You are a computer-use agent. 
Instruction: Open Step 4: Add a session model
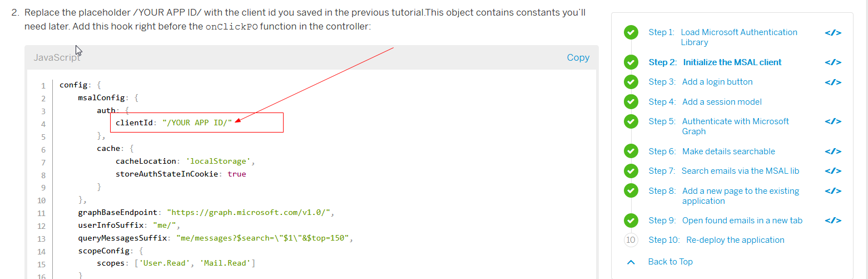coord(705,102)
